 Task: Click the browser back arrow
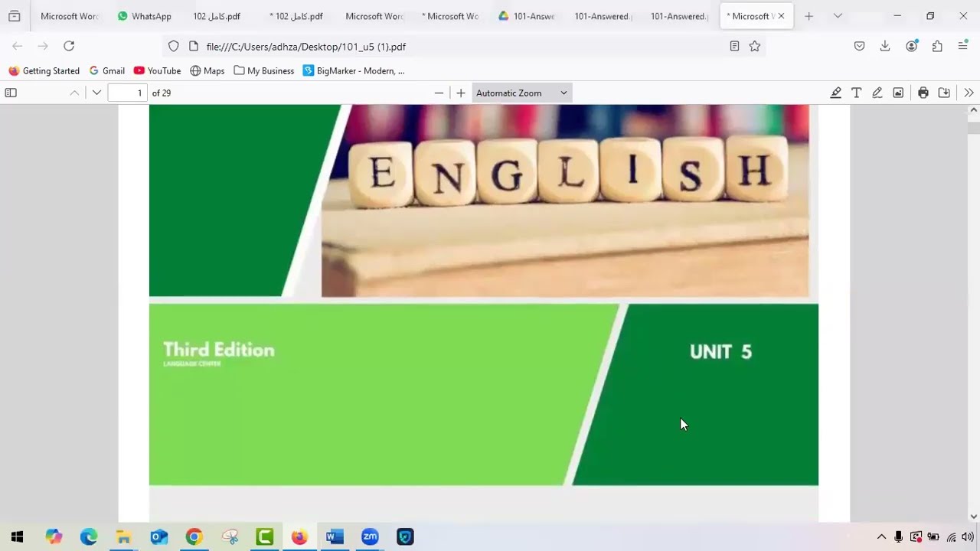pos(18,46)
